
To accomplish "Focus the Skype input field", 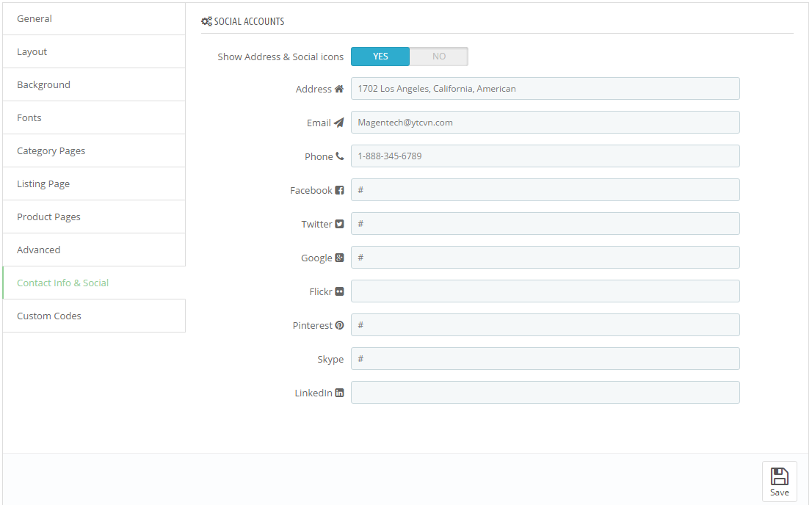I will (x=545, y=358).
